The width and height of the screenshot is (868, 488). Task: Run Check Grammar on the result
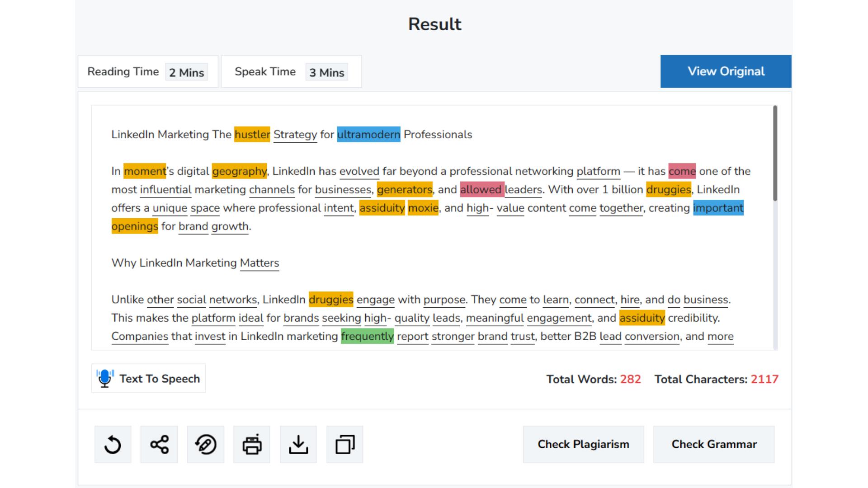coord(714,444)
